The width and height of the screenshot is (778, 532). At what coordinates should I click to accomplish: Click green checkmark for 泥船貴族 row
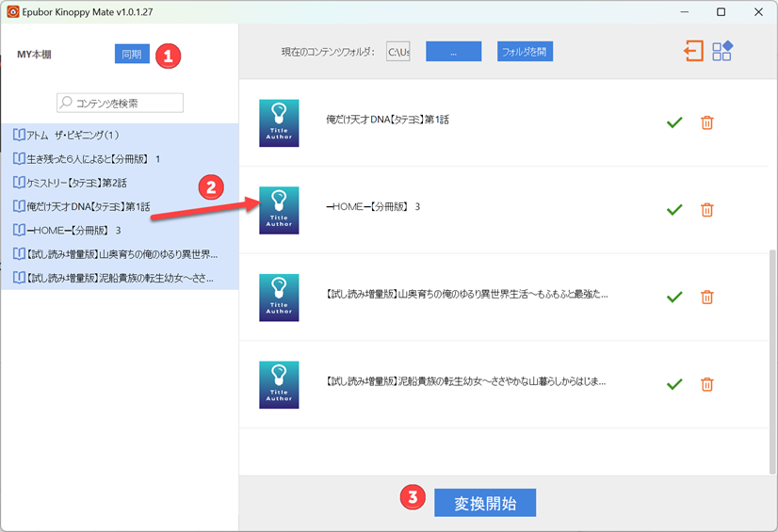(674, 384)
